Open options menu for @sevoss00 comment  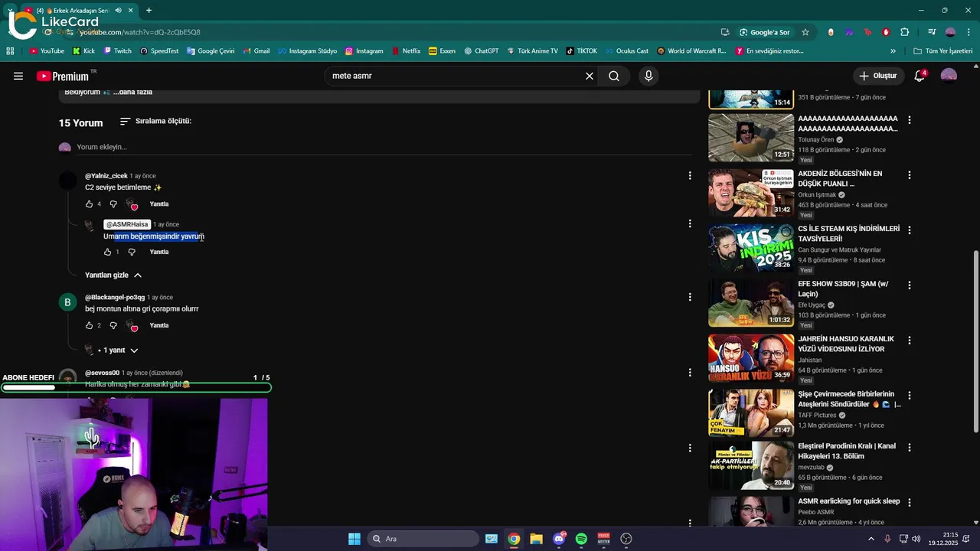pyautogui.click(x=690, y=373)
